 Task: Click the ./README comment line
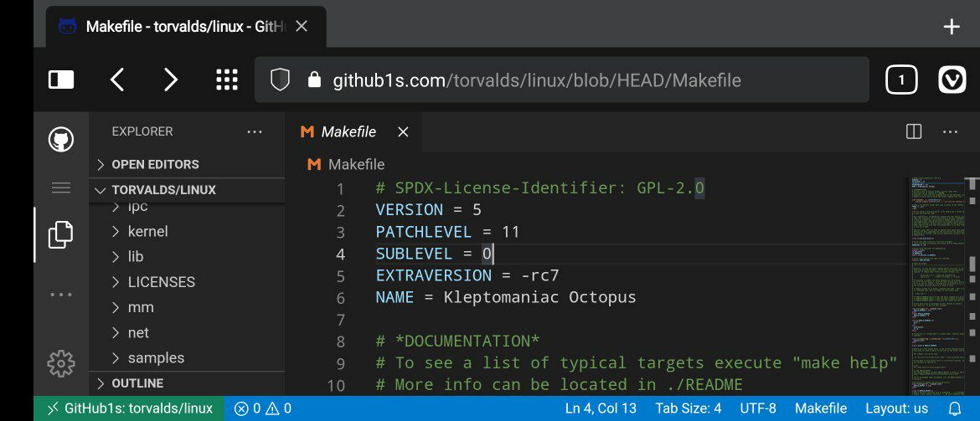[x=559, y=384]
